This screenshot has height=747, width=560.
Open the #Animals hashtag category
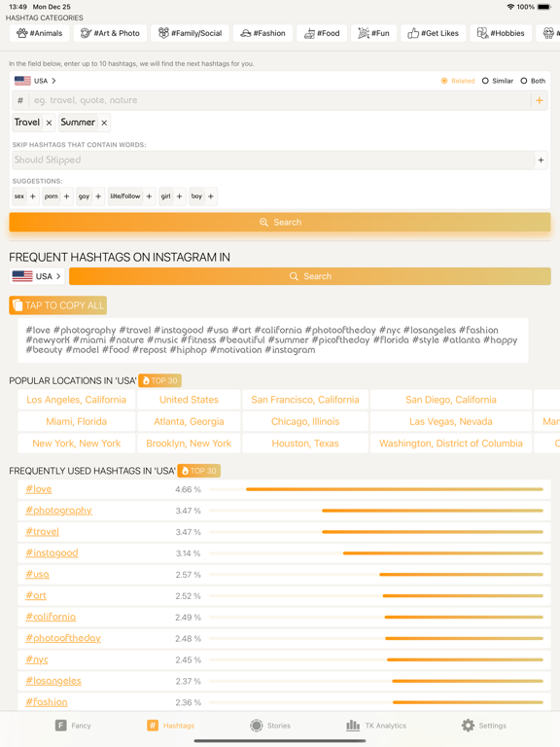pyautogui.click(x=39, y=33)
